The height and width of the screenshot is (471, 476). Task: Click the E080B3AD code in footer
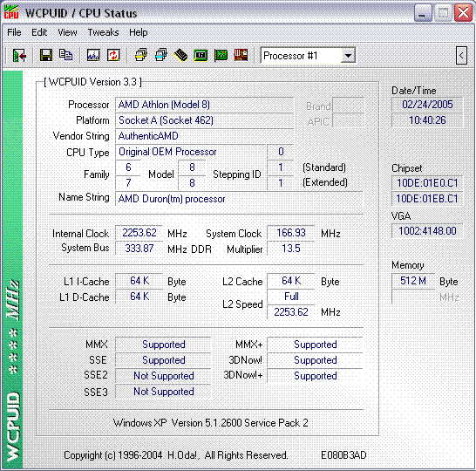point(343,455)
